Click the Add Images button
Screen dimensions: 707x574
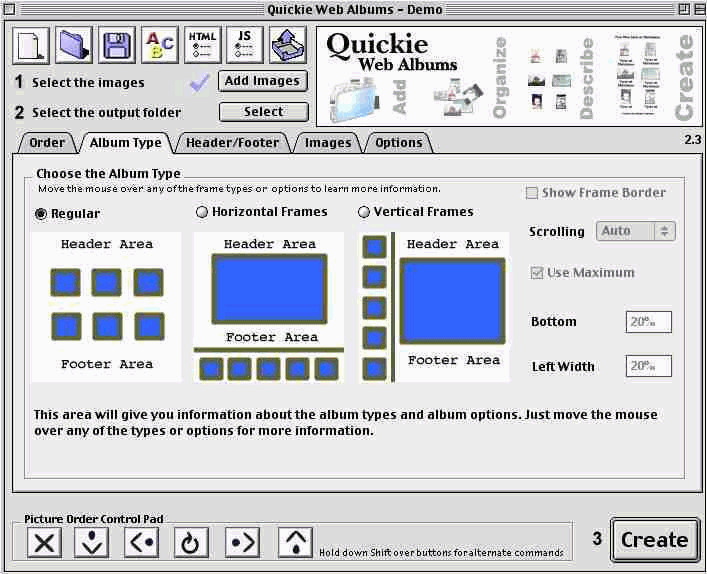pyautogui.click(x=263, y=81)
